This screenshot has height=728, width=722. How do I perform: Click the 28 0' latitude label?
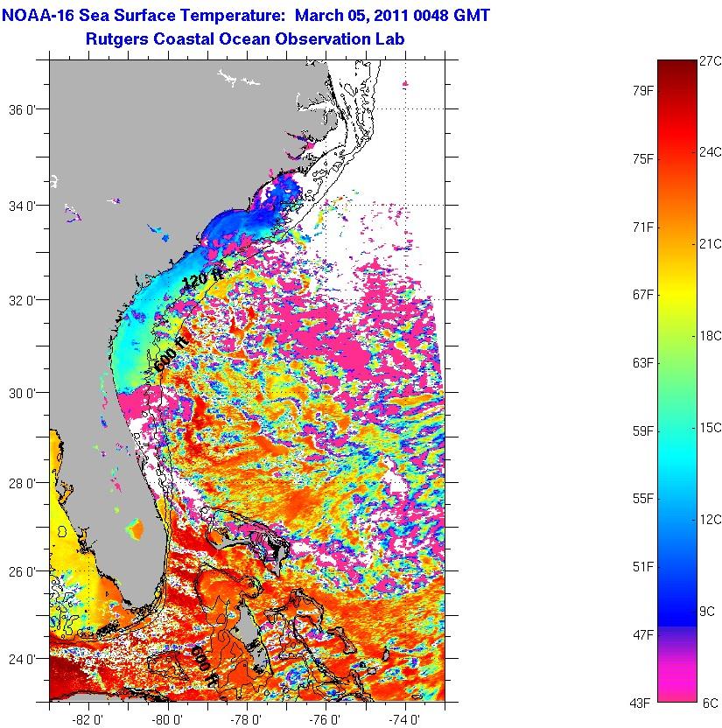tap(22, 483)
